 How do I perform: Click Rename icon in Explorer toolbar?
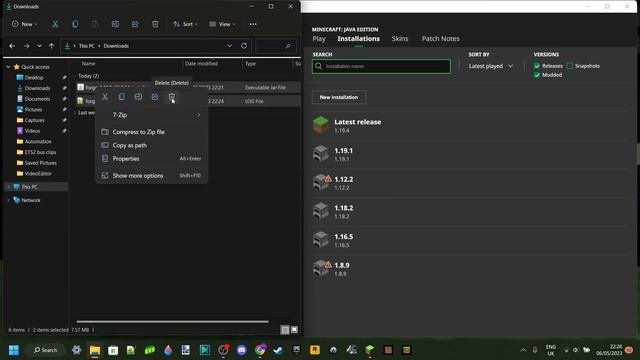[115, 24]
